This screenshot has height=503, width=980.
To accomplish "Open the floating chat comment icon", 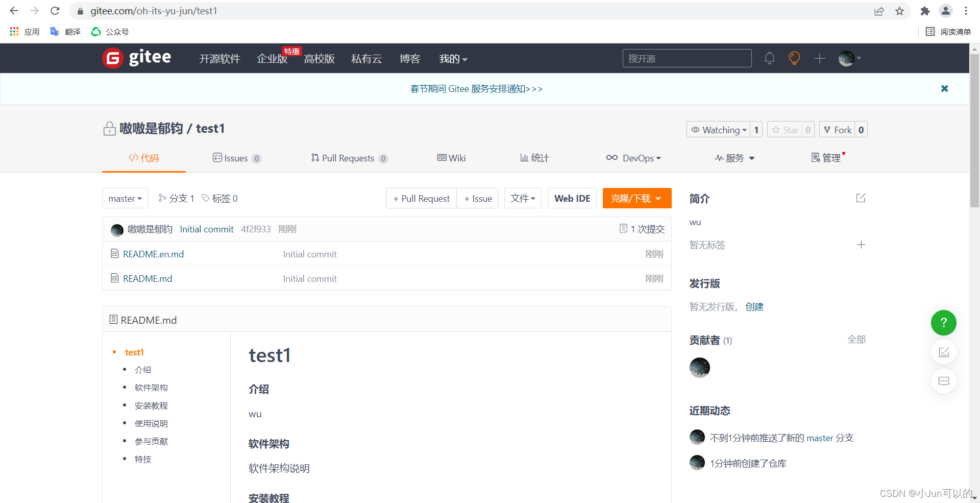I will coord(943,381).
